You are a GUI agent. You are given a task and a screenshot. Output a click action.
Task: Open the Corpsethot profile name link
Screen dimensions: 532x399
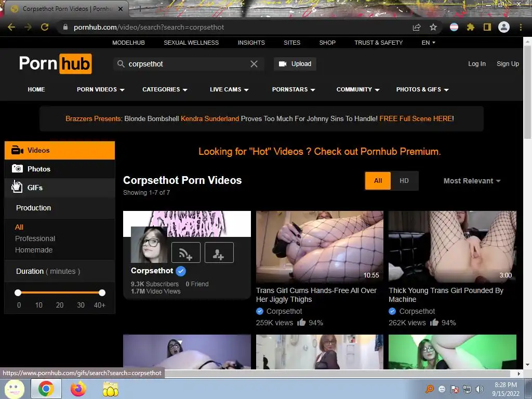[152, 271]
